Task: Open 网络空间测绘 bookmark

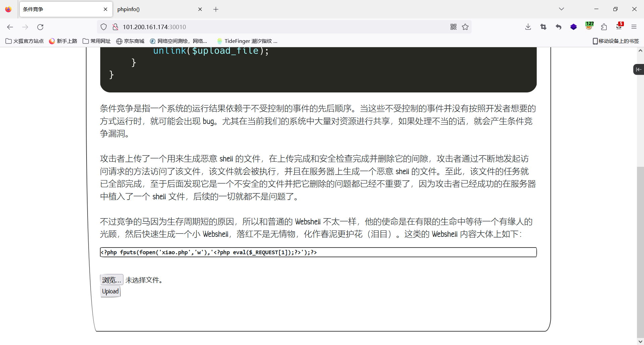Action: (179, 41)
